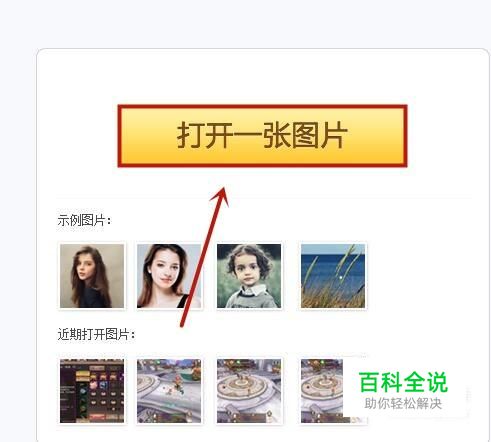Image resolution: width=491 pixels, height=442 pixels.
Task: Choose the smiling woman portrait sample
Action: [x=169, y=276]
